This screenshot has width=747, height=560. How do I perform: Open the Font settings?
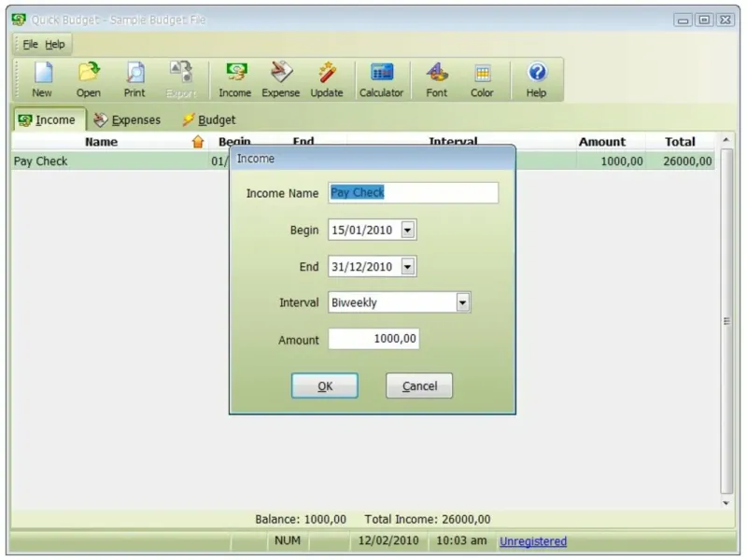pyautogui.click(x=437, y=80)
